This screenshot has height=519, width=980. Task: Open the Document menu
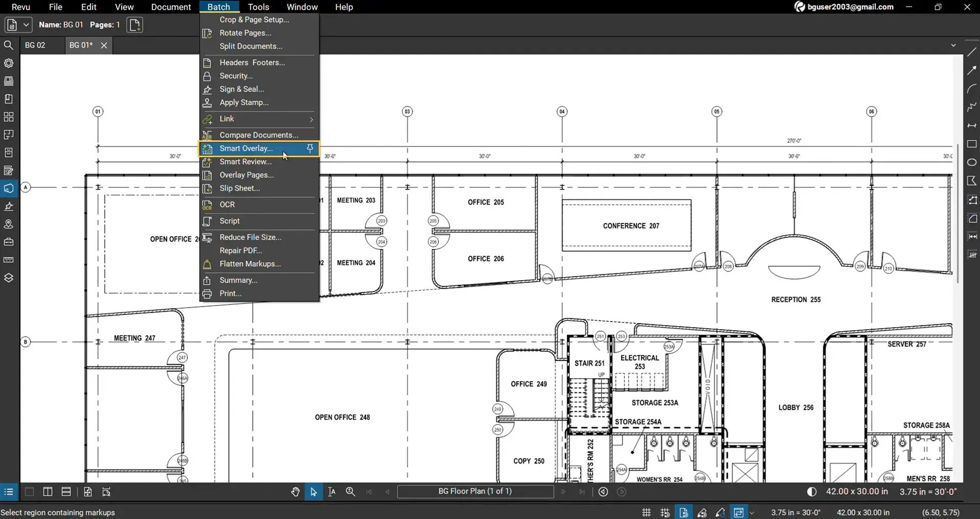tap(171, 7)
